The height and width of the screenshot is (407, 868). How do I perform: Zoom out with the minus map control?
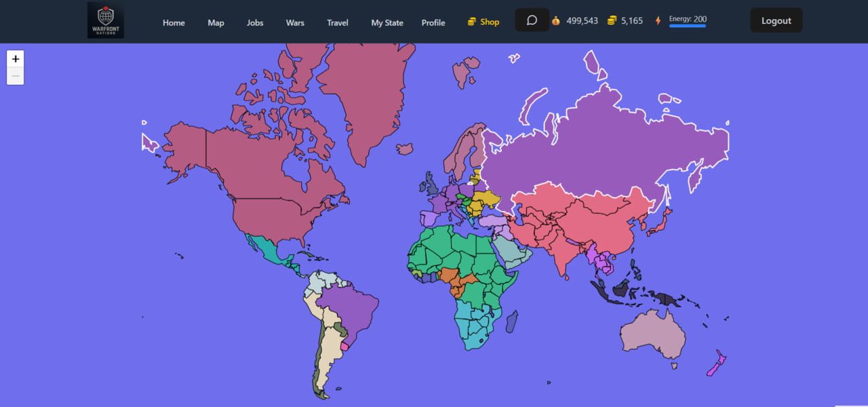pyautogui.click(x=15, y=76)
